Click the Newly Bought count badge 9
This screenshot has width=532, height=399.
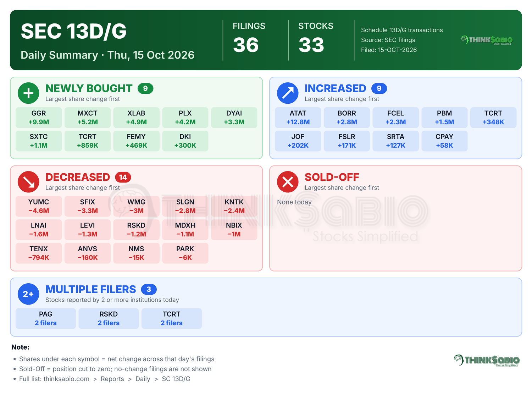tap(145, 88)
